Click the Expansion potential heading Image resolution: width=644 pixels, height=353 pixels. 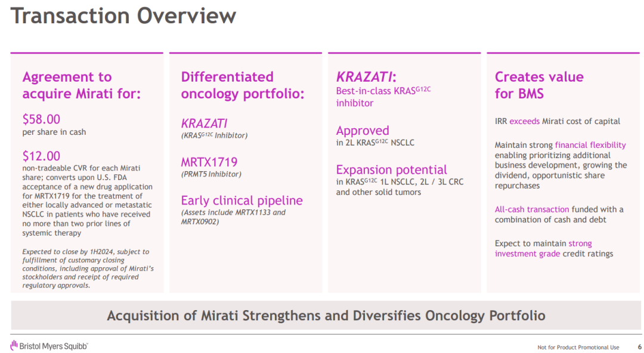pos(391,170)
